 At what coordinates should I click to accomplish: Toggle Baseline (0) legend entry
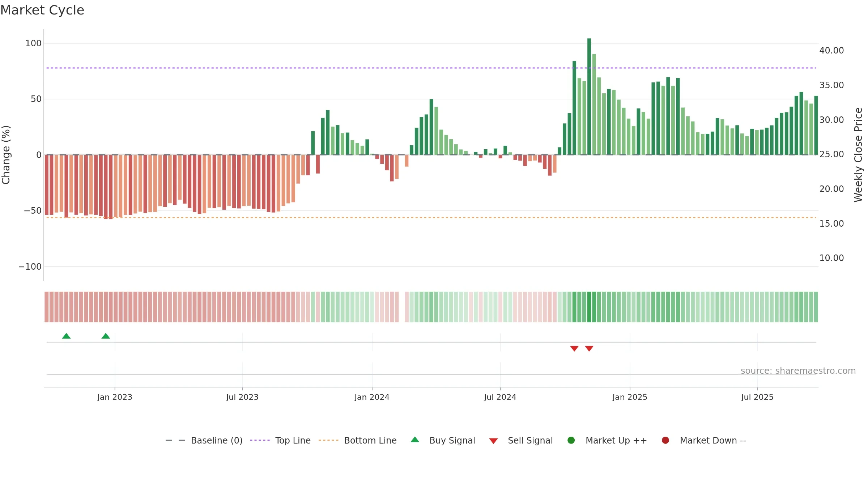coord(204,440)
